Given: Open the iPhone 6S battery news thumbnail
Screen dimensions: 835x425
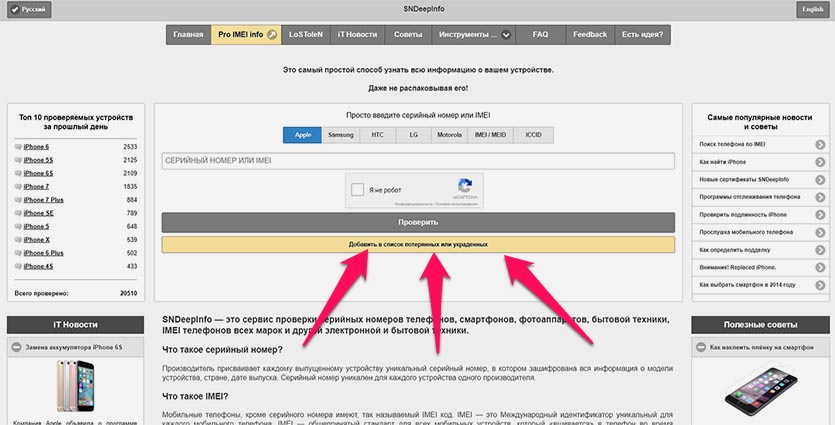Looking at the screenshot, I should point(75,386).
